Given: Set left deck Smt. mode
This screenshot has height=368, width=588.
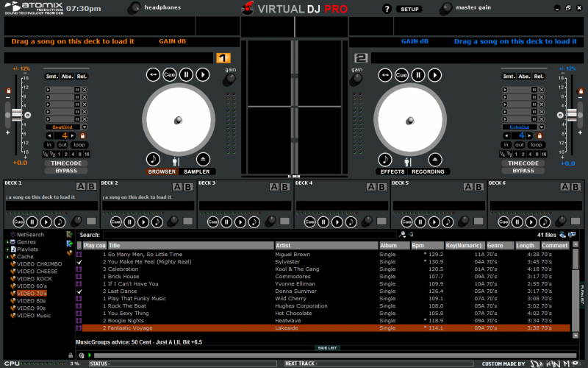Looking at the screenshot, I should click(51, 77).
